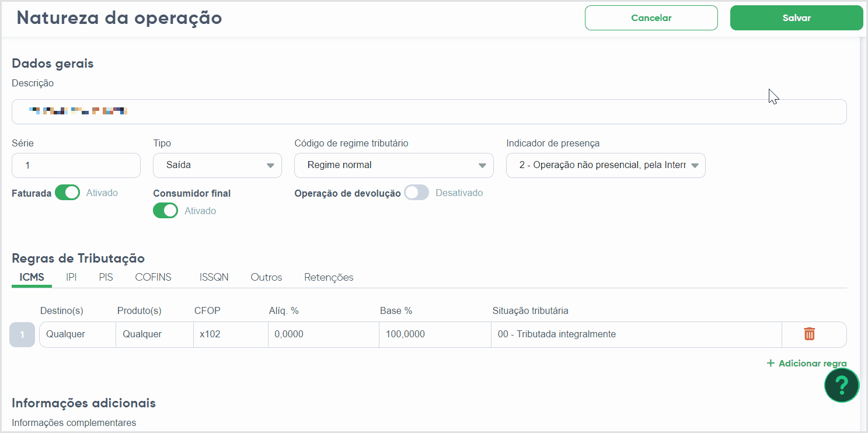The width and height of the screenshot is (868, 433).
Task: Click the rule number 1 badge
Action: click(x=23, y=334)
